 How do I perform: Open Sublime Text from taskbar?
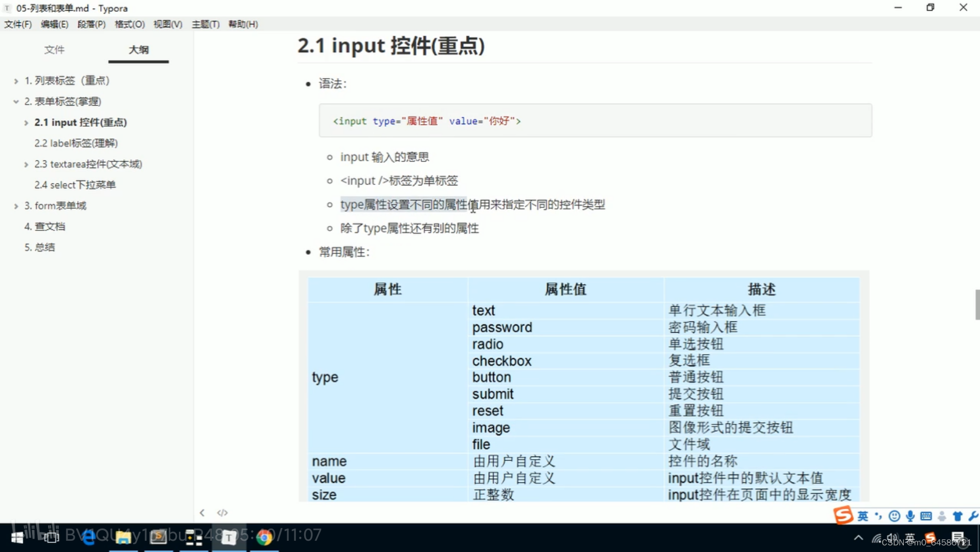[x=158, y=538]
